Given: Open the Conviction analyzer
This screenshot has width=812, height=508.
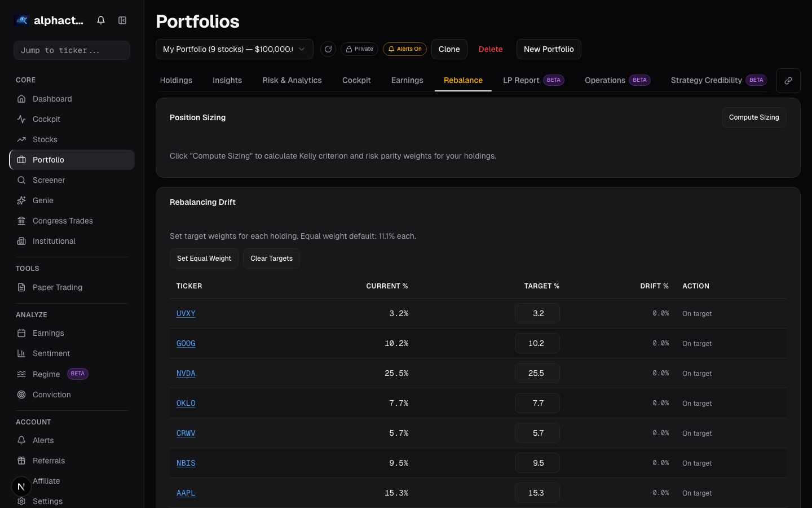Looking at the screenshot, I should (50, 395).
